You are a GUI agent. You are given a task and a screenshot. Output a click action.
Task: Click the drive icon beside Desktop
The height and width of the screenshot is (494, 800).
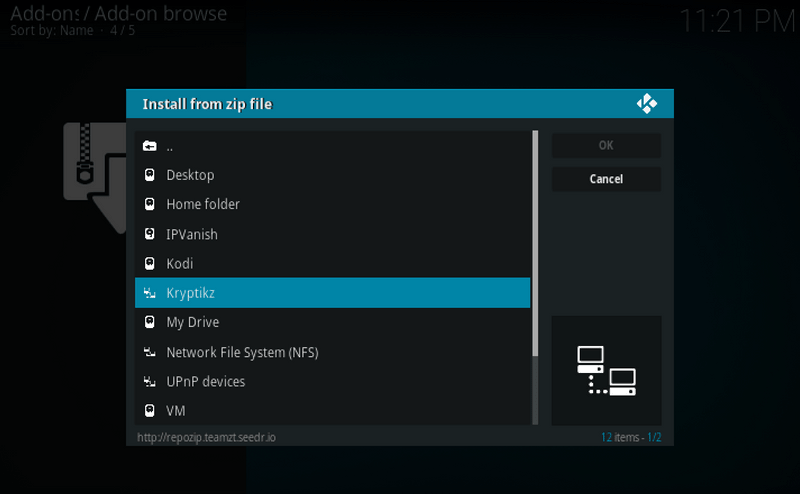coord(149,175)
